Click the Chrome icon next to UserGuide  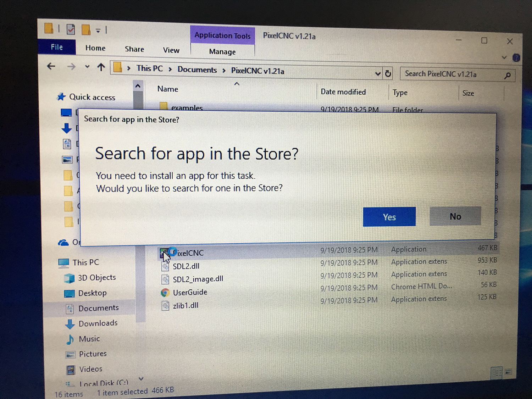(165, 293)
